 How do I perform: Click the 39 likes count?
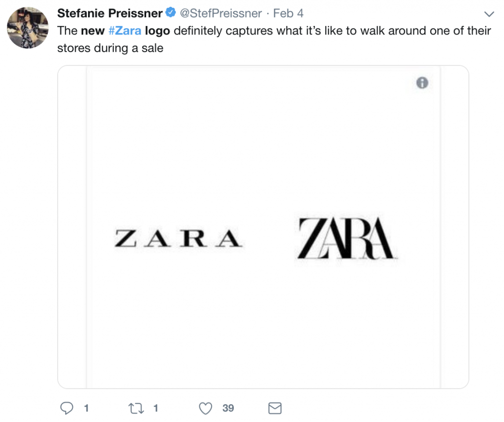coord(228,408)
